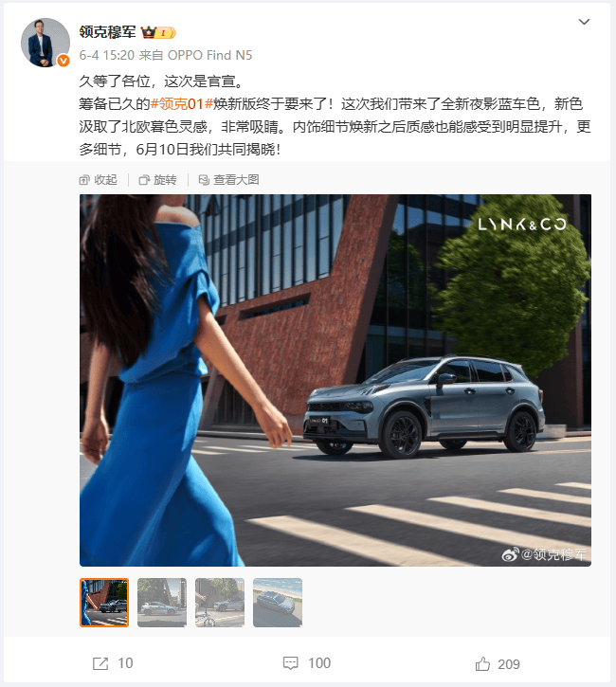Select the fourth thumbnail by the beach
616x687 pixels.
[278, 603]
